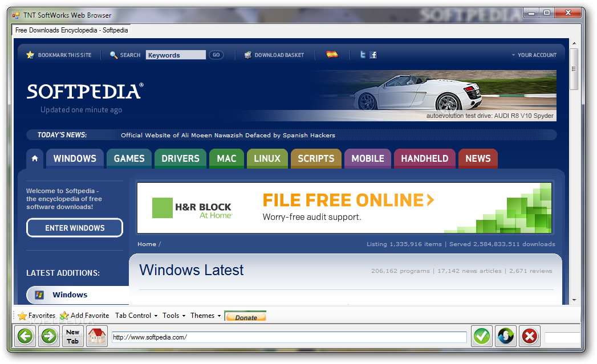Image resolution: width=597 pixels, height=364 pixels.
Task: Open the Facebook icon link
Action: pyautogui.click(x=373, y=55)
